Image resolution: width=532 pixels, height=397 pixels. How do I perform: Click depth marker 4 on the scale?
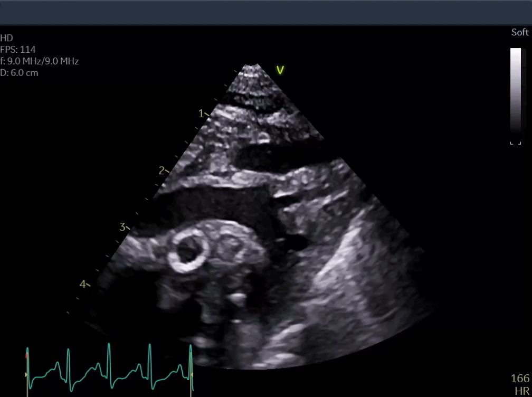[x=83, y=285]
